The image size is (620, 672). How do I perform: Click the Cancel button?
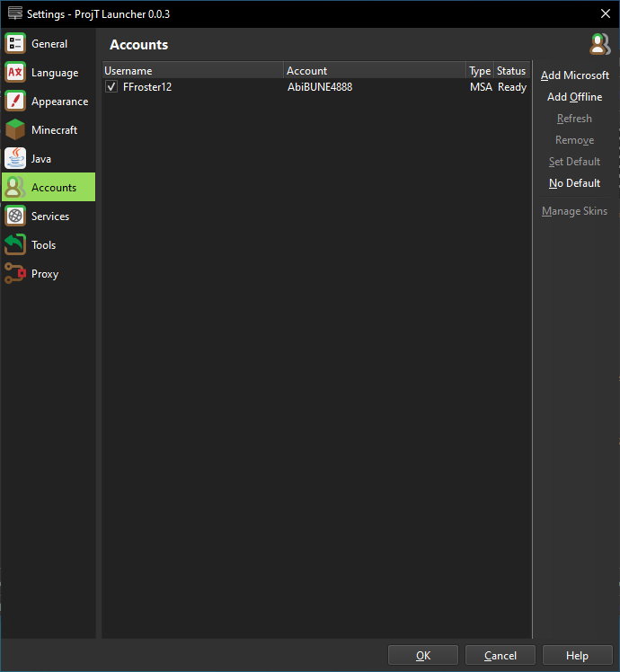[500, 655]
